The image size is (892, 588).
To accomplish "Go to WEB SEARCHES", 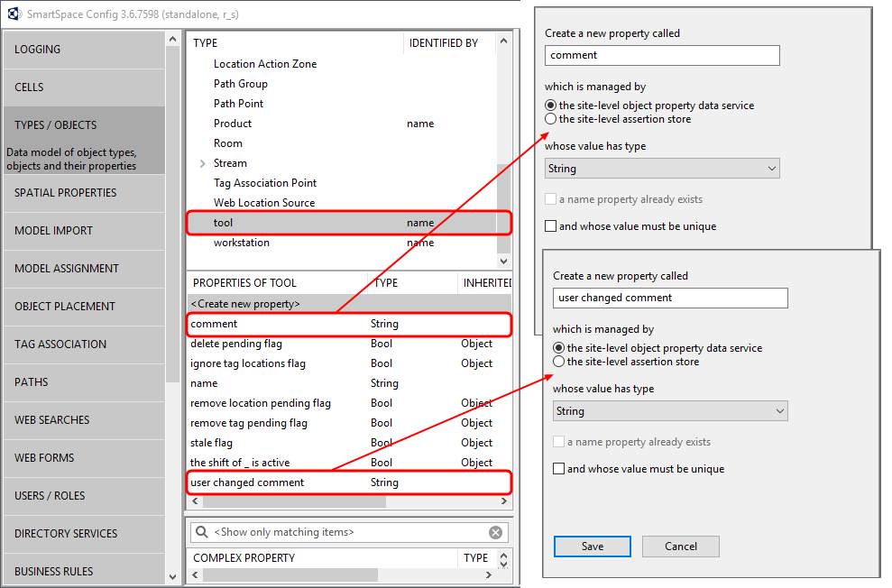I will [x=84, y=419].
